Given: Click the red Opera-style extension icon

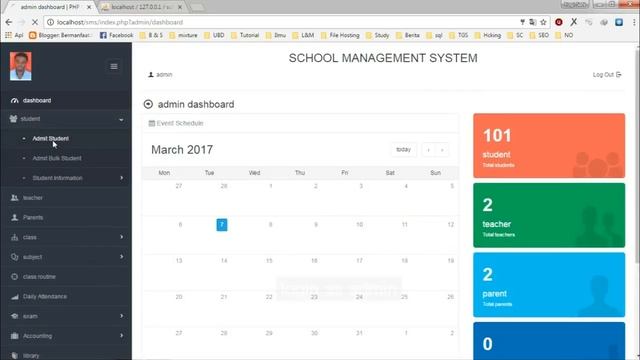Looking at the screenshot, I should (559, 22).
